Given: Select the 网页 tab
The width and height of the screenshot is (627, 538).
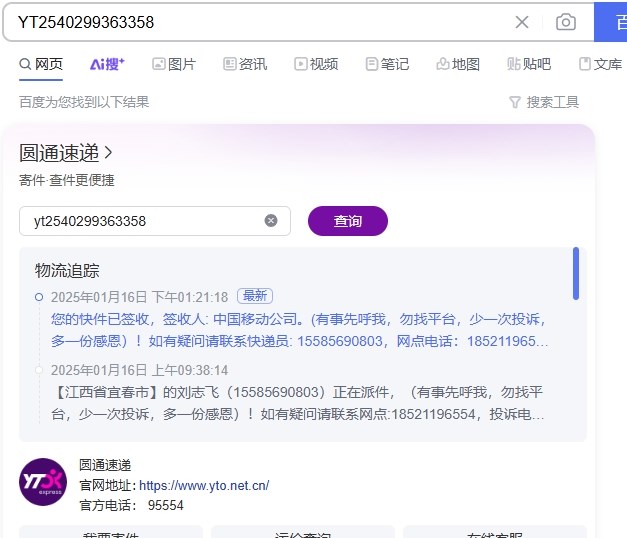Looking at the screenshot, I should coord(41,64).
